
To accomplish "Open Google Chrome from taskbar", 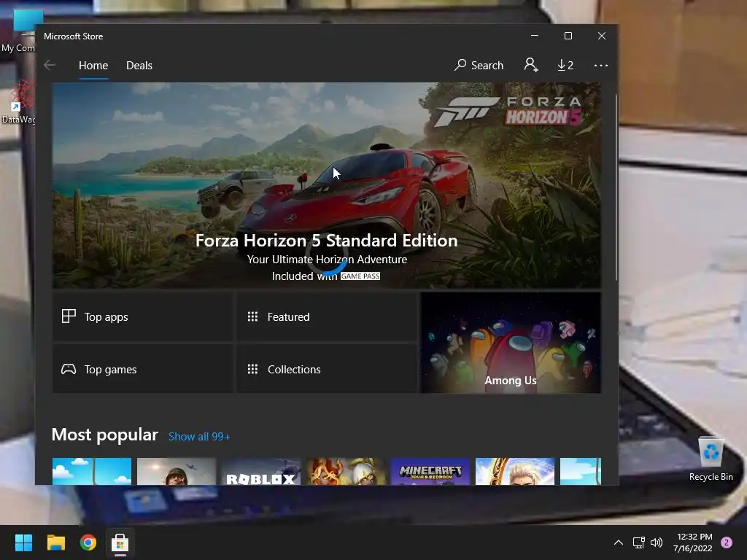I will 88,542.
